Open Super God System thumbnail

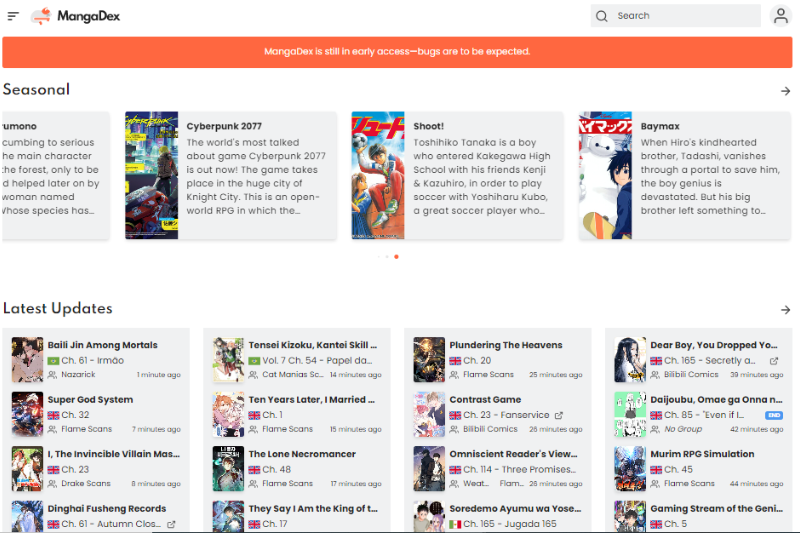[x=28, y=414]
